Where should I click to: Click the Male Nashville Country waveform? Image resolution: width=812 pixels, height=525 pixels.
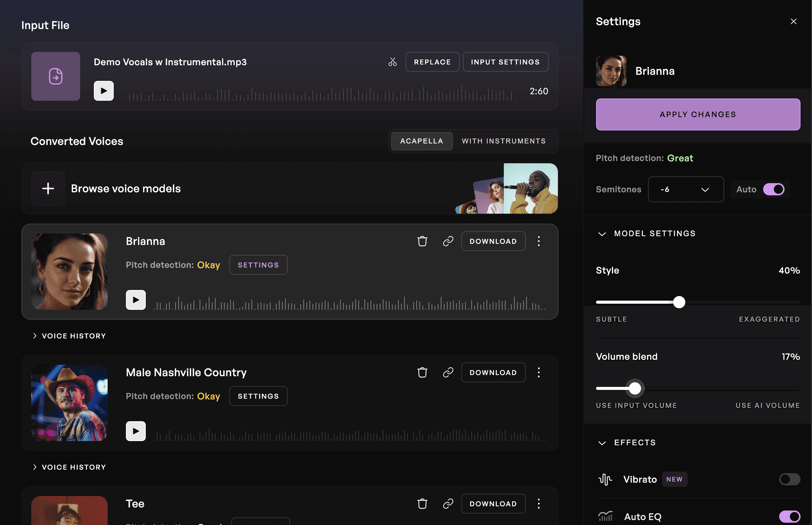350,435
